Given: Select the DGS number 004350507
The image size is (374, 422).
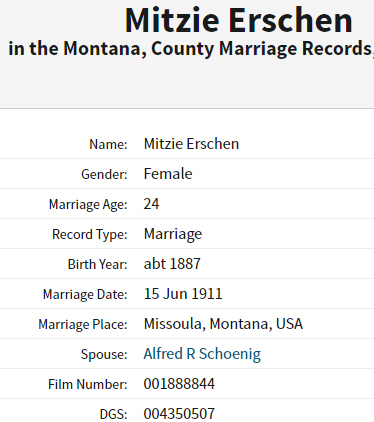Looking at the screenshot, I should pyautogui.click(x=179, y=414).
